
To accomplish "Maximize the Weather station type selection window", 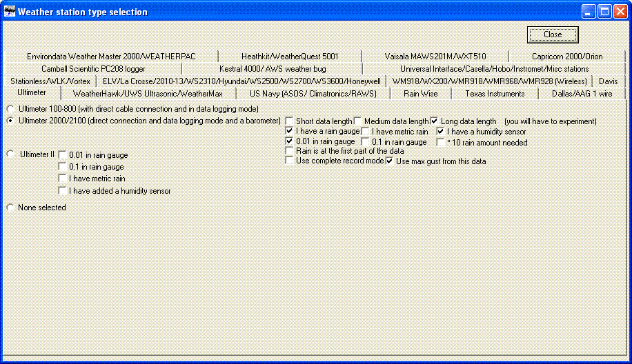I will [604, 12].
